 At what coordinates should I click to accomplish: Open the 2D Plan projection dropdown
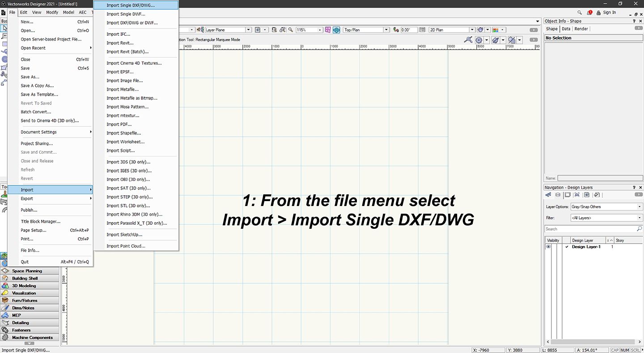(472, 29)
